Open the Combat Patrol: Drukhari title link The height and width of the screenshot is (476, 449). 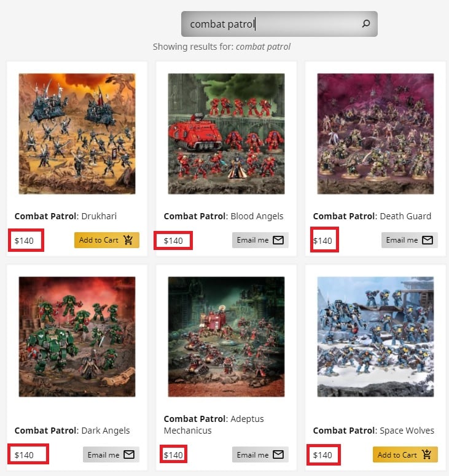[x=66, y=216]
